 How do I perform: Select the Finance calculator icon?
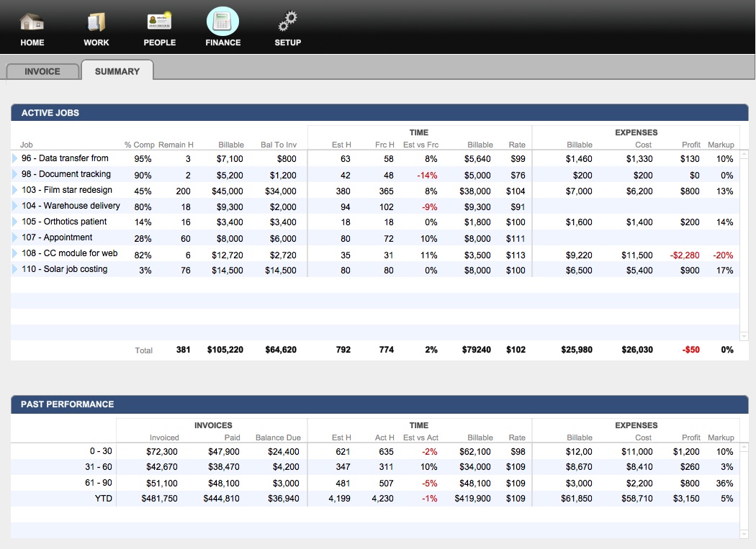222,22
